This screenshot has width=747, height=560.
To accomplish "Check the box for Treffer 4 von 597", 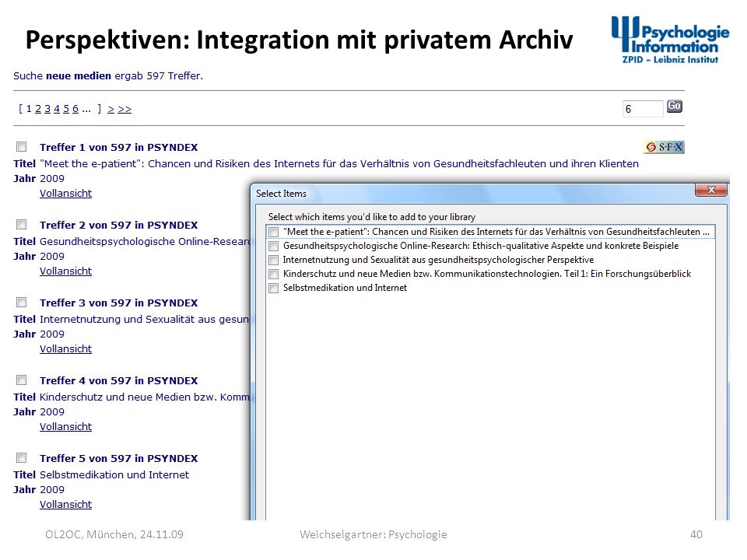I will [x=22, y=380].
